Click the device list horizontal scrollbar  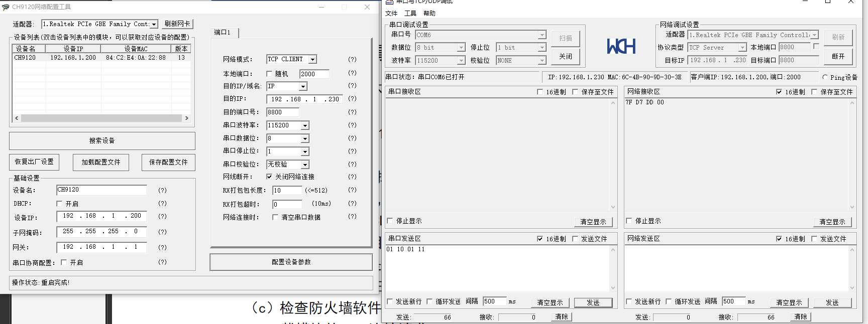coord(101,118)
